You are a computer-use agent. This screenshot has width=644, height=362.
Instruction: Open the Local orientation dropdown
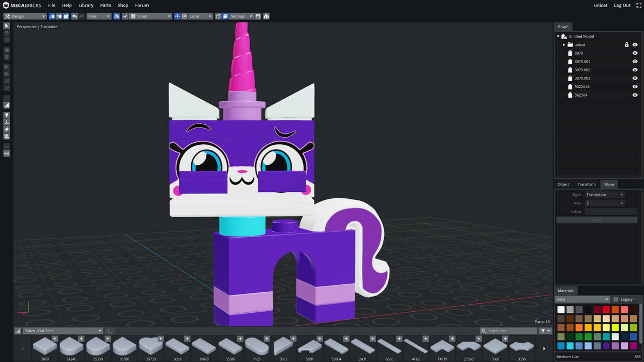[x=200, y=16]
